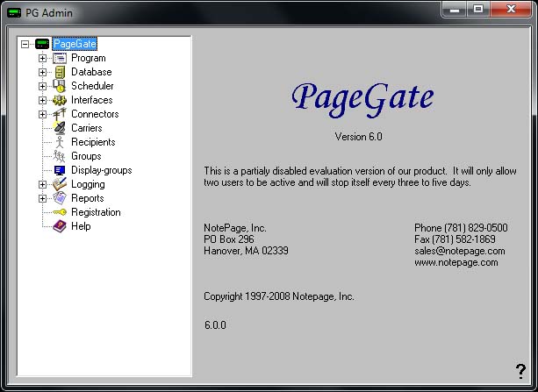The image size is (538, 392).
Task: Open the Display-groups tree item
Action: (x=102, y=170)
